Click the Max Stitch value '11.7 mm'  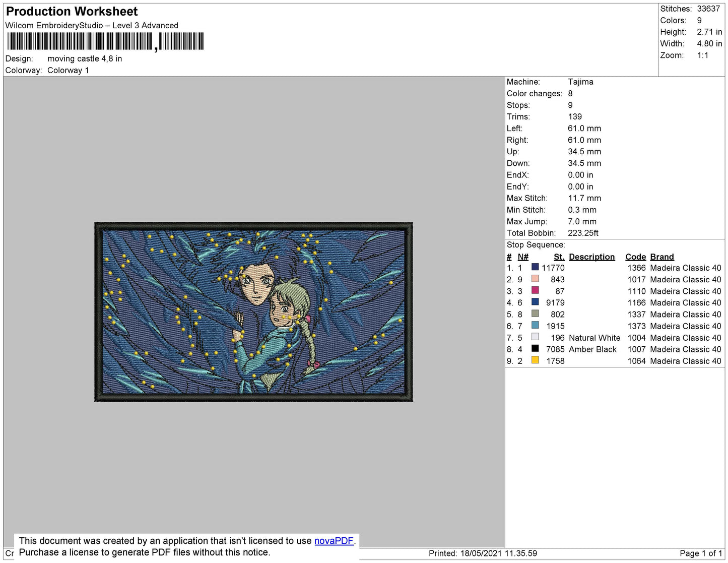tap(584, 198)
